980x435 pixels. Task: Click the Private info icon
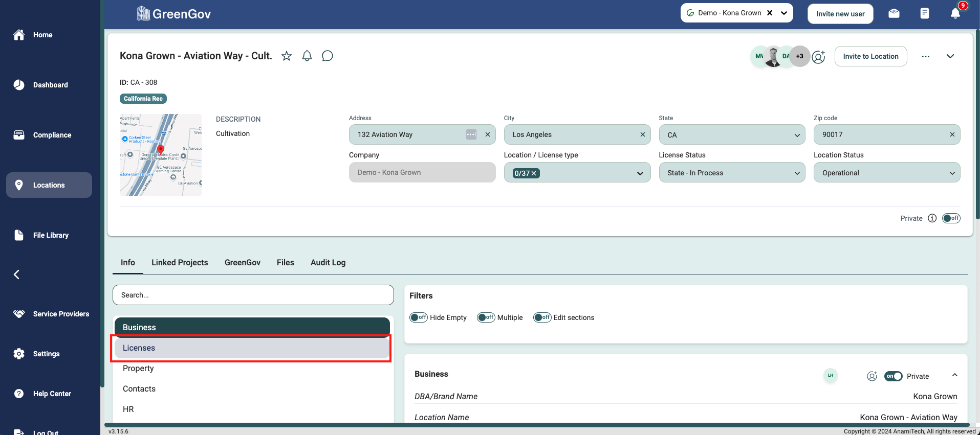(932, 218)
